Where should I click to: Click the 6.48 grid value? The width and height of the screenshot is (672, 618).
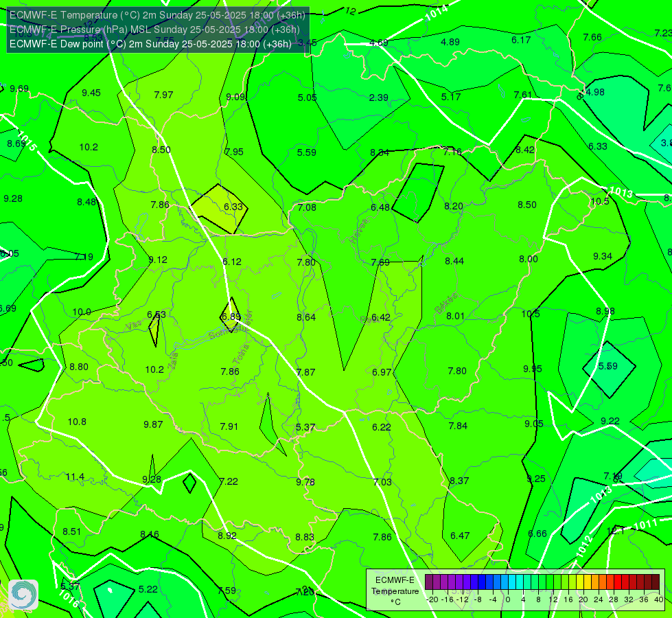[x=380, y=207]
